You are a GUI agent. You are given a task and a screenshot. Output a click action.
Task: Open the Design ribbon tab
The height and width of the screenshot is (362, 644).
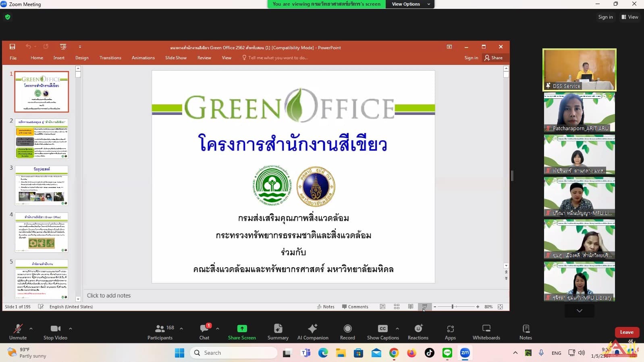[82, 58]
